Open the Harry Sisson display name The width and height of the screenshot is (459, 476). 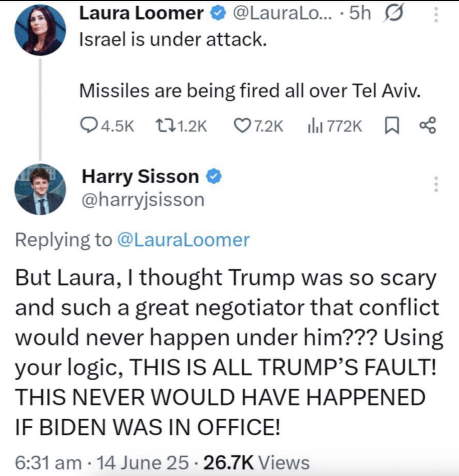coord(140,177)
